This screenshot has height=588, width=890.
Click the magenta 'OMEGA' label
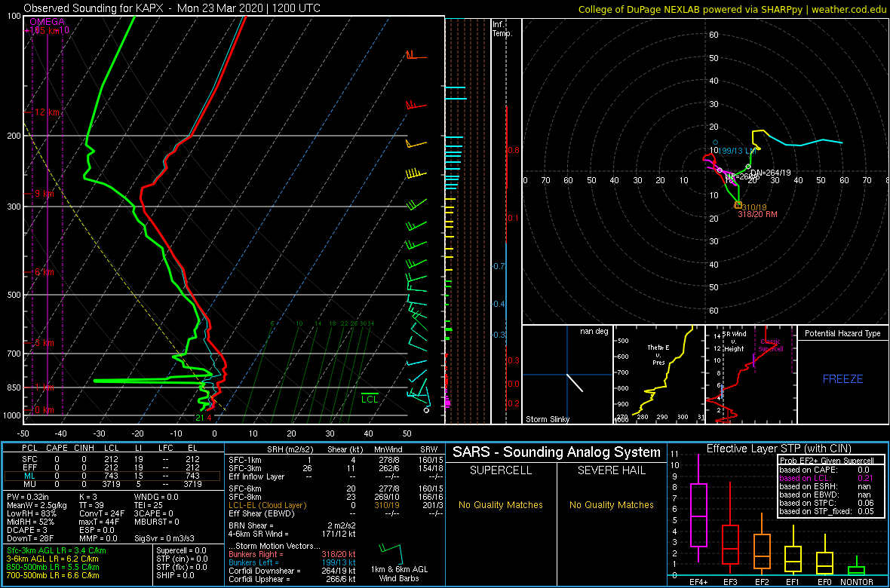click(47, 22)
